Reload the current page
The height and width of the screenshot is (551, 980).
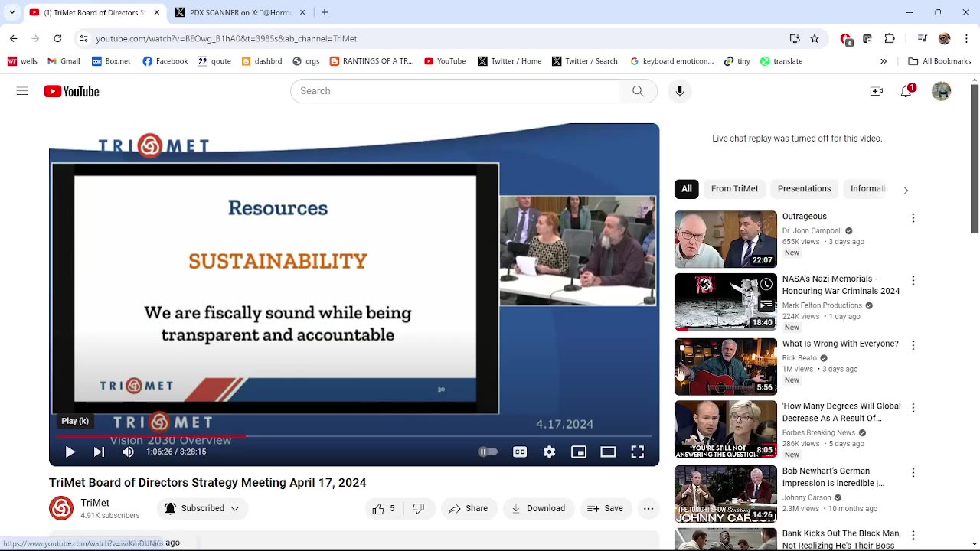click(57, 38)
